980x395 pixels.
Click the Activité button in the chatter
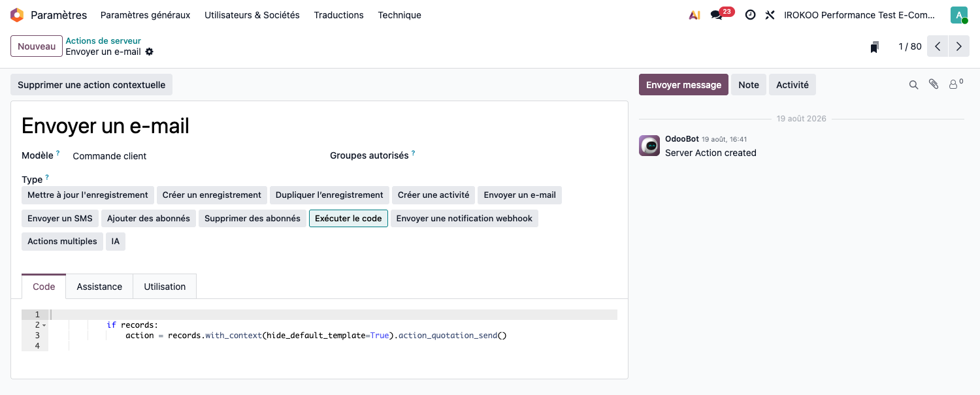792,85
